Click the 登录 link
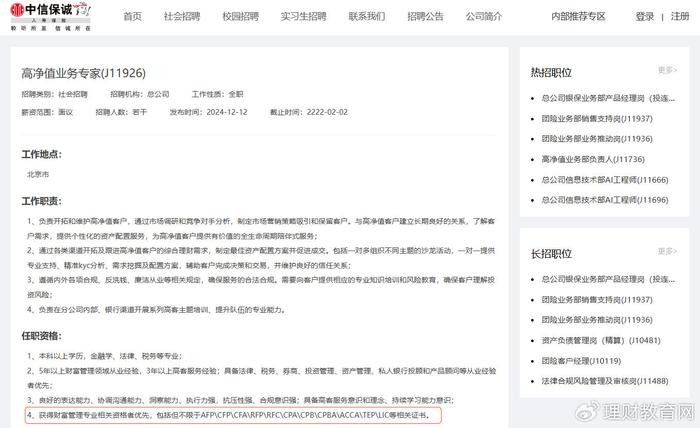 click(645, 17)
